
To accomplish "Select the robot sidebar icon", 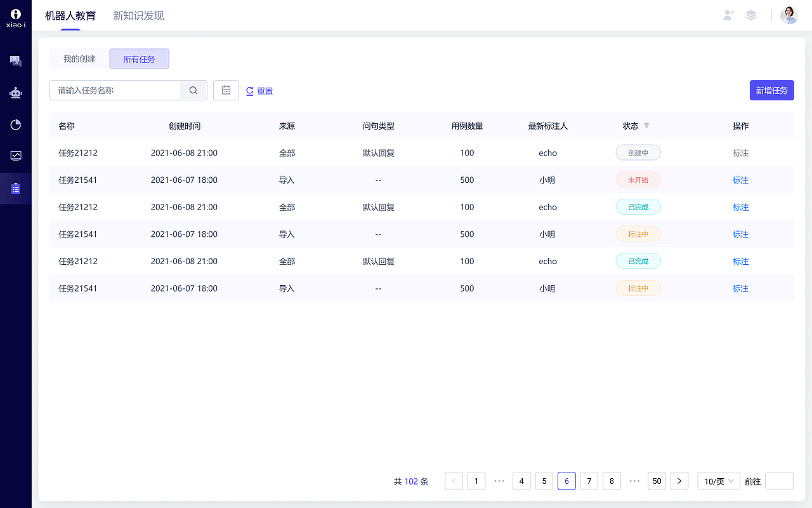I will (x=15, y=92).
